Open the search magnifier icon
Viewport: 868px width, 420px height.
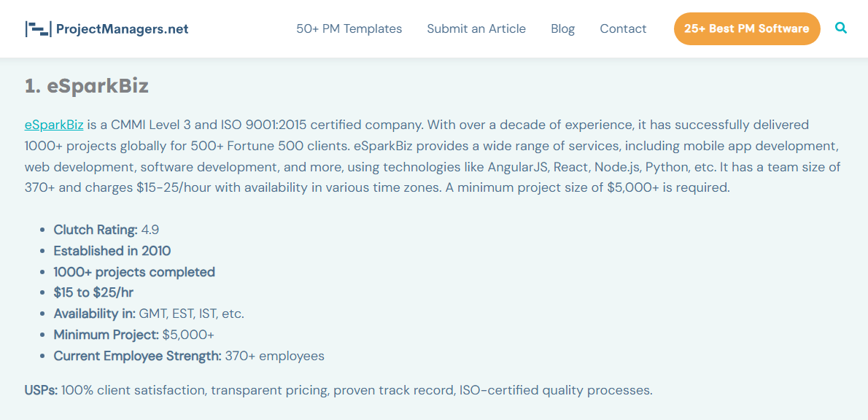(x=841, y=28)
